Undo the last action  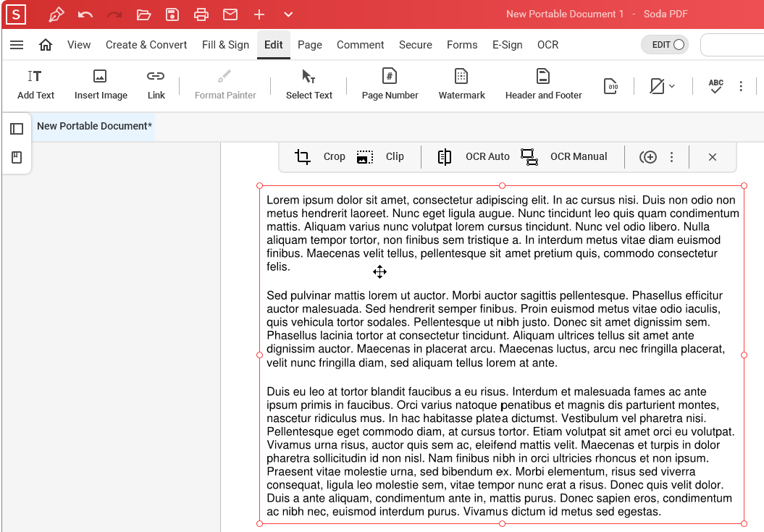pyautogui.click(x=85, y=14)
